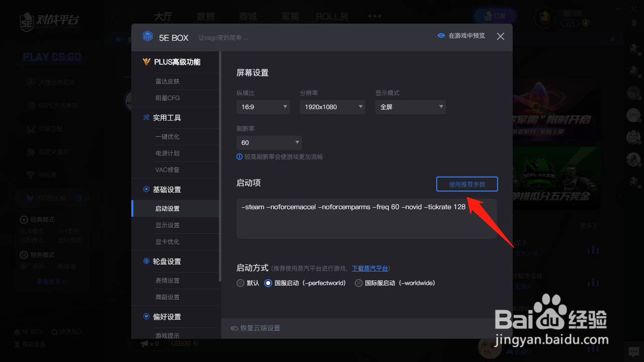Click the PLUS高级功能 crown icon
Viewport: 644px width, 362px height.
(x=146, y=61)
